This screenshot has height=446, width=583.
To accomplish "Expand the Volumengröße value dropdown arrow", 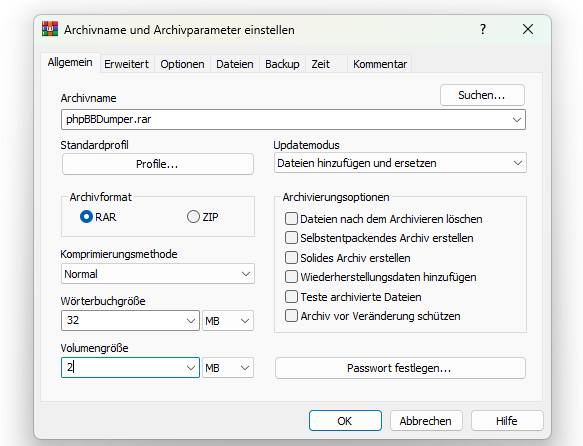I will pyautogui.click(x=191, y=368).
